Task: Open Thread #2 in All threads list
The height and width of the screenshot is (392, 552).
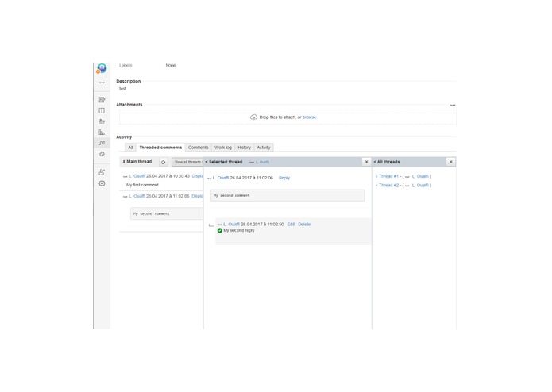Action: pos(387,185)
